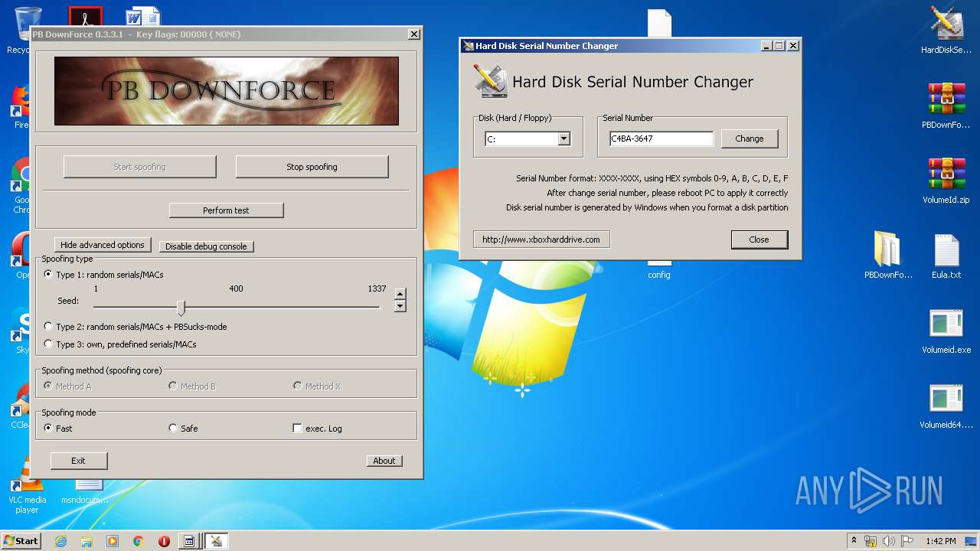
Task: Open the Firefox desktop shortcut
Action: [x=19, y=106]
